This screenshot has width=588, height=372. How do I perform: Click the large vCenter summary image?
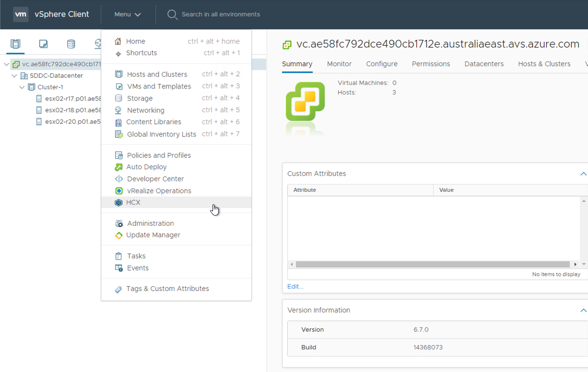[x=306, y=102]
